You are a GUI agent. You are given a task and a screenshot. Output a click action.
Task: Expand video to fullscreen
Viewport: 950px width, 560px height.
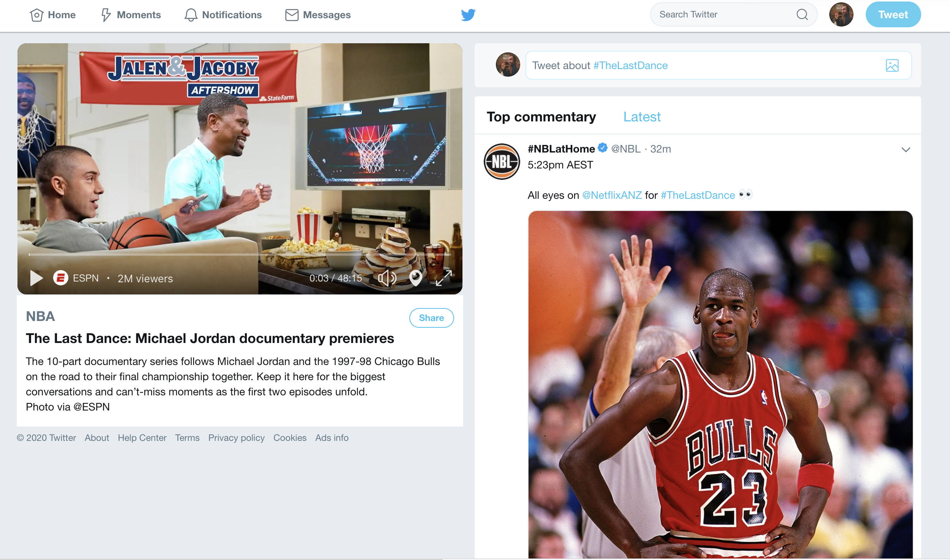click(443, 278)
